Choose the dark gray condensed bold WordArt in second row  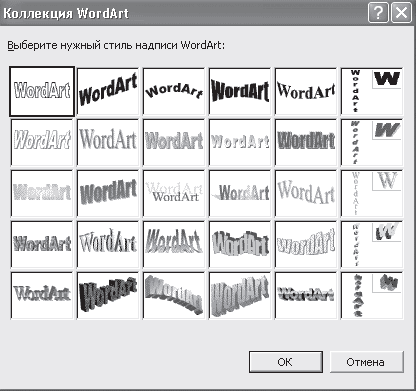click(306, 142)
